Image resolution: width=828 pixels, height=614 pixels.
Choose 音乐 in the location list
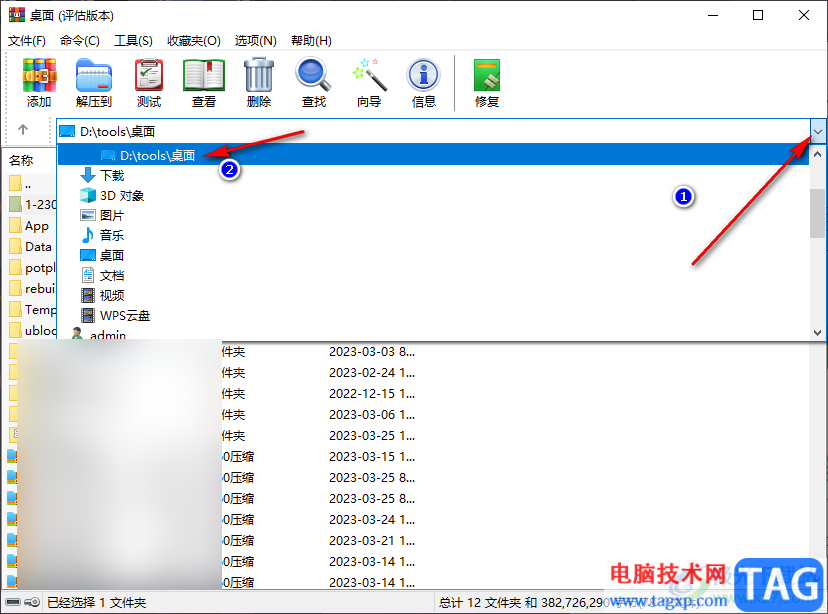tap(112, 235)
